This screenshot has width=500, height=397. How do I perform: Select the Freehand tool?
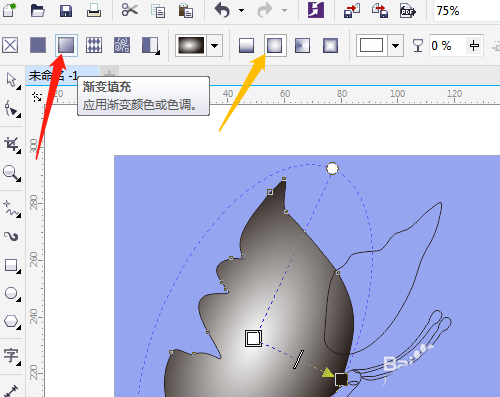click(12, 209)
